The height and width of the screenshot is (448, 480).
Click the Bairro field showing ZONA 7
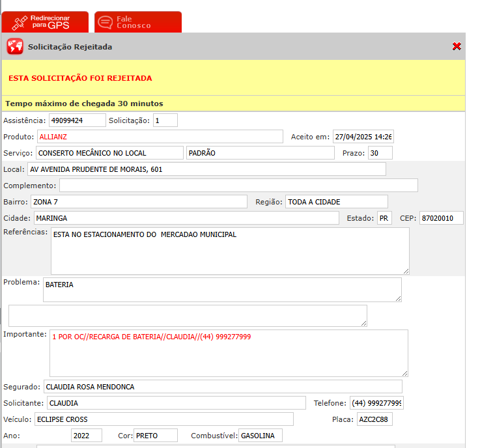click(x=138, y=202)
